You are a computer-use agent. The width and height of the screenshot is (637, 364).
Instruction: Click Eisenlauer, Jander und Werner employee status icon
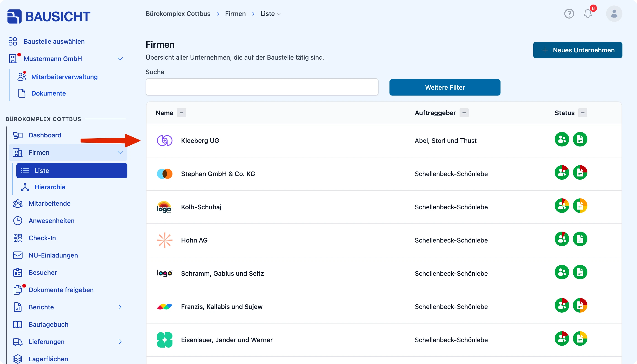click(x=561, y=339)
